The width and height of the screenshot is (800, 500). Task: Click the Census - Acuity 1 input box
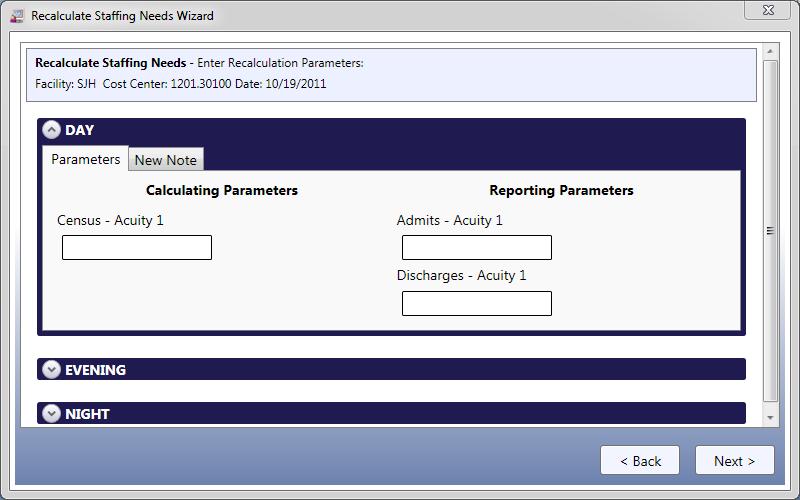coord(137,248)
